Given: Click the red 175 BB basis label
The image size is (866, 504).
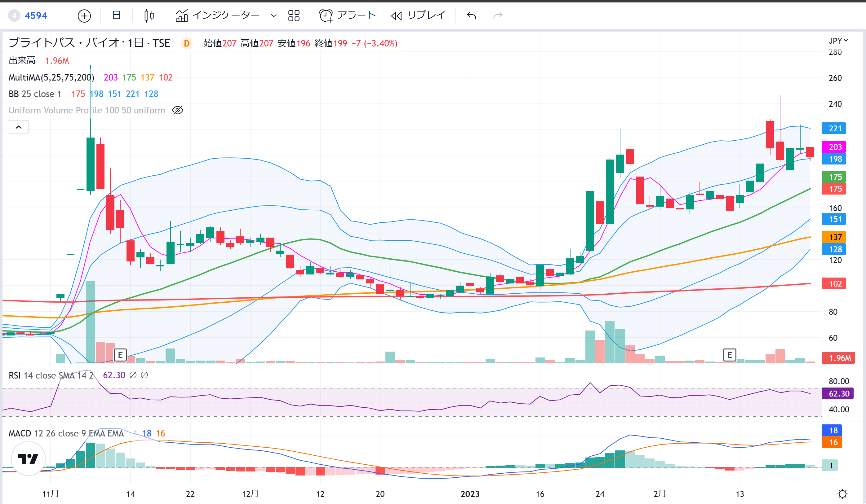Looking at the screenshot, I should pyautogui.click(x=834, y=189).
